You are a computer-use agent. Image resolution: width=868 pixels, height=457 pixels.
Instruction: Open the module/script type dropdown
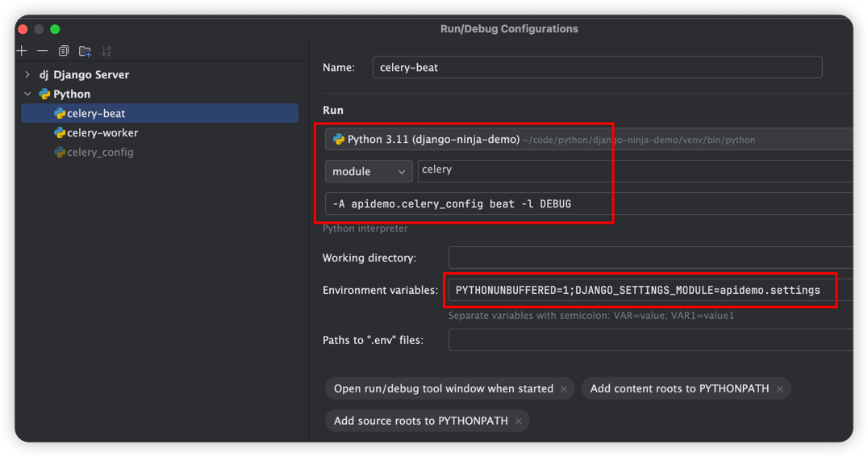coord(369,171)
